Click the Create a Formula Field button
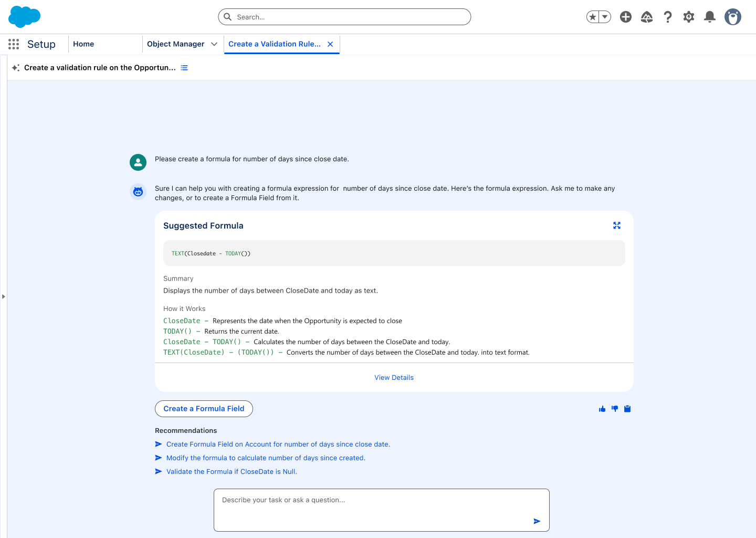Viewport: 756px width, 538px height. point(204,409)
